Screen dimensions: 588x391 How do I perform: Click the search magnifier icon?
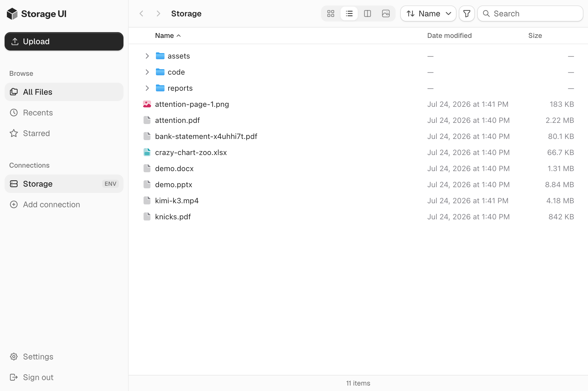click(486, 13)
